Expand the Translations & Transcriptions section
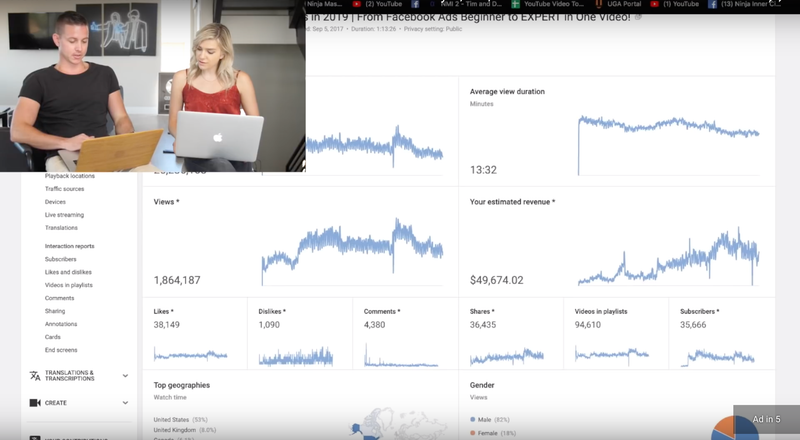The image size is (800, 440). 125,376
